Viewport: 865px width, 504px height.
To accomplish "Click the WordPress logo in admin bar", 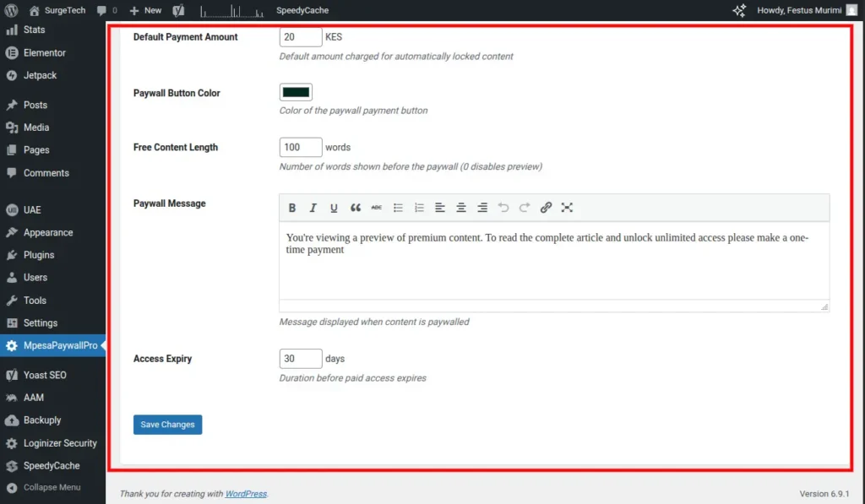I will click(11, 10).
